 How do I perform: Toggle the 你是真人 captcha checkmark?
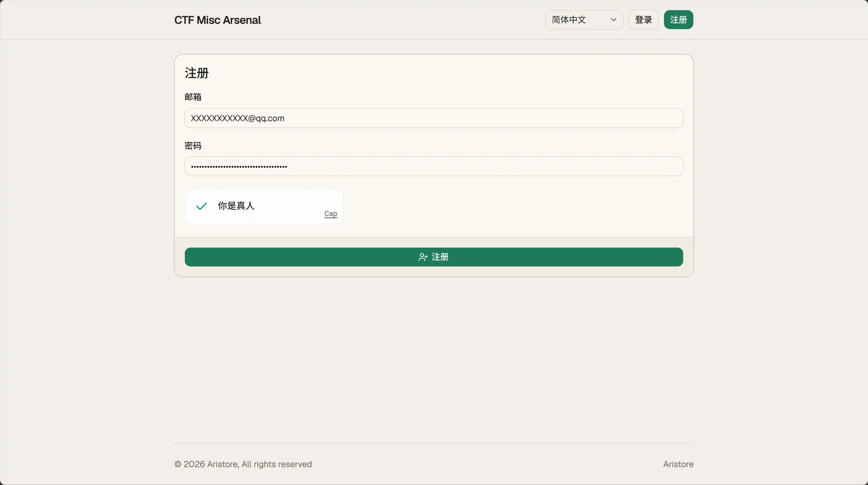tap(202, 206)
